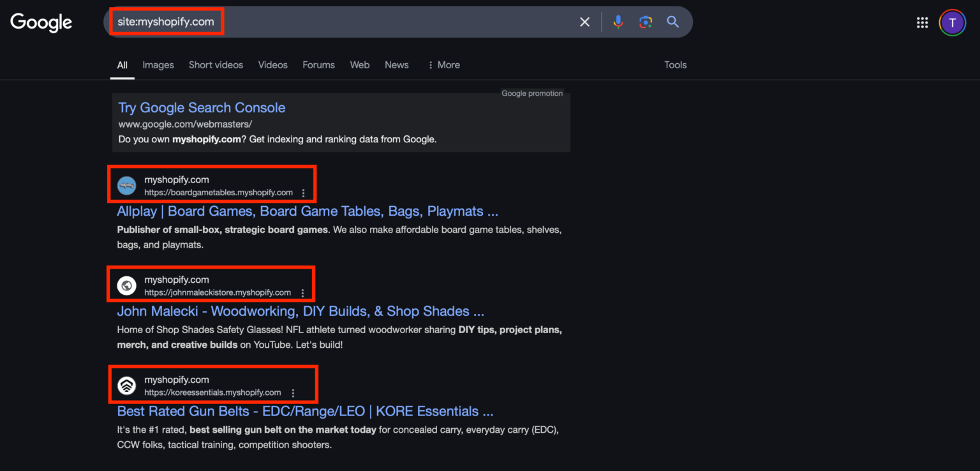Image resolution: width=980 pixels, height=471 pixels.
Task: Open the Tools panel
Action: click(x=675, y=64)
